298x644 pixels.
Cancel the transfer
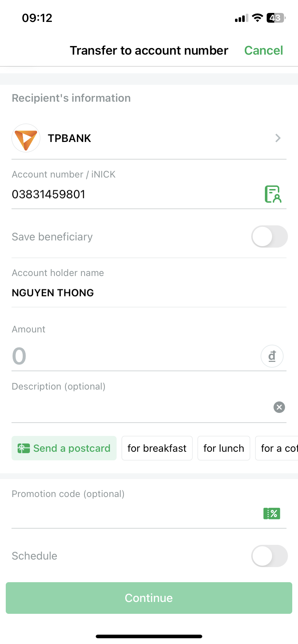[263, 51]
